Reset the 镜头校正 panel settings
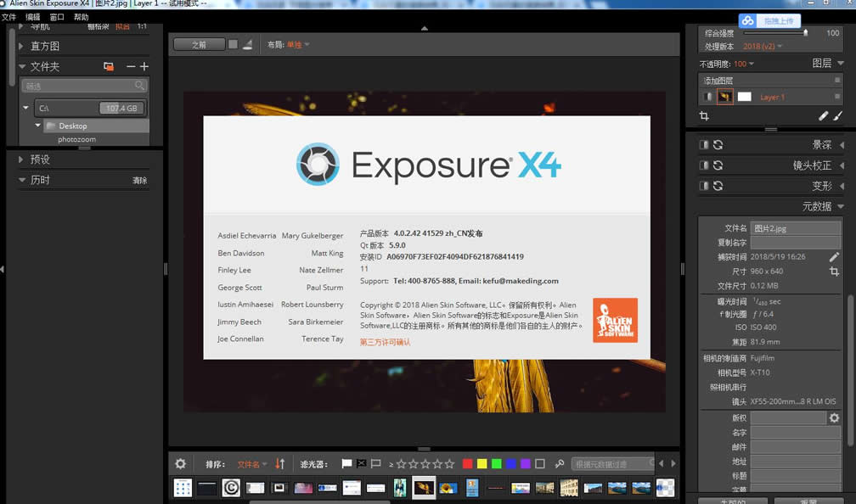Viewport: 856px width, 504px height. pyautogui.click(x=718, y=165)
